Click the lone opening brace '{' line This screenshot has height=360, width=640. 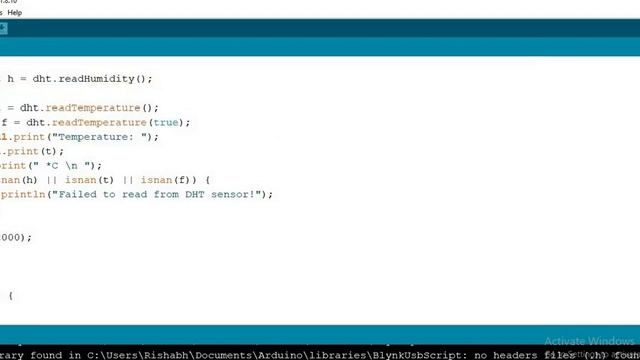(x=11, y=296)
